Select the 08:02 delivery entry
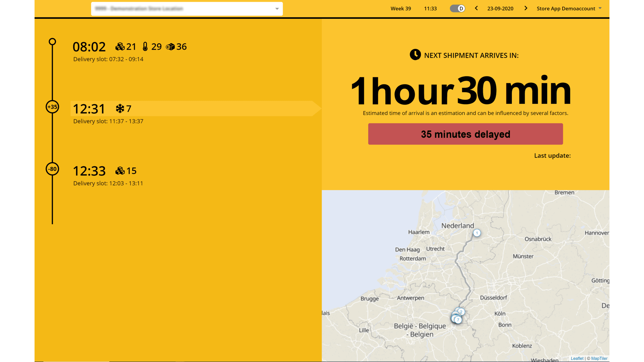The height and width of the screenshot is (362, 644). point(89,47)
